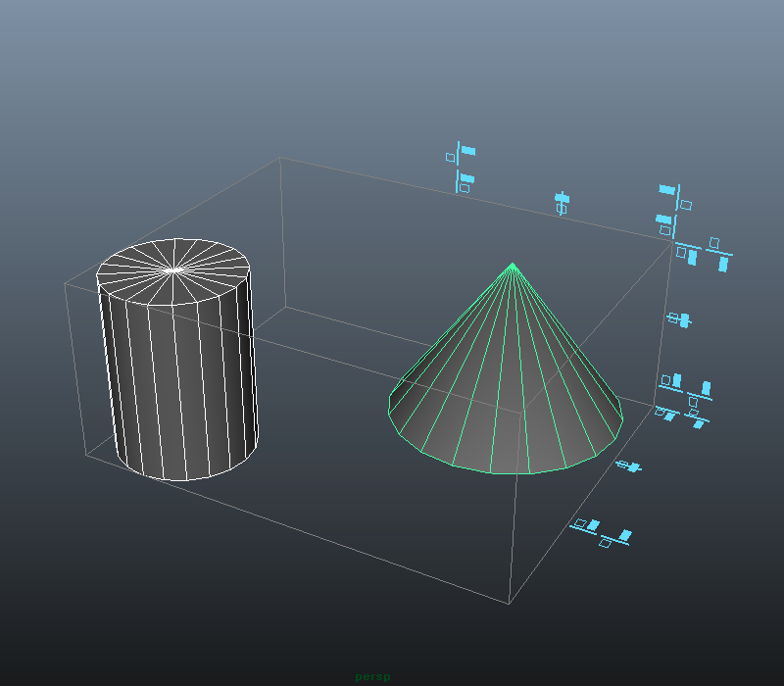Click the center-align icon on the bottom right depth edge

(628, 466)
